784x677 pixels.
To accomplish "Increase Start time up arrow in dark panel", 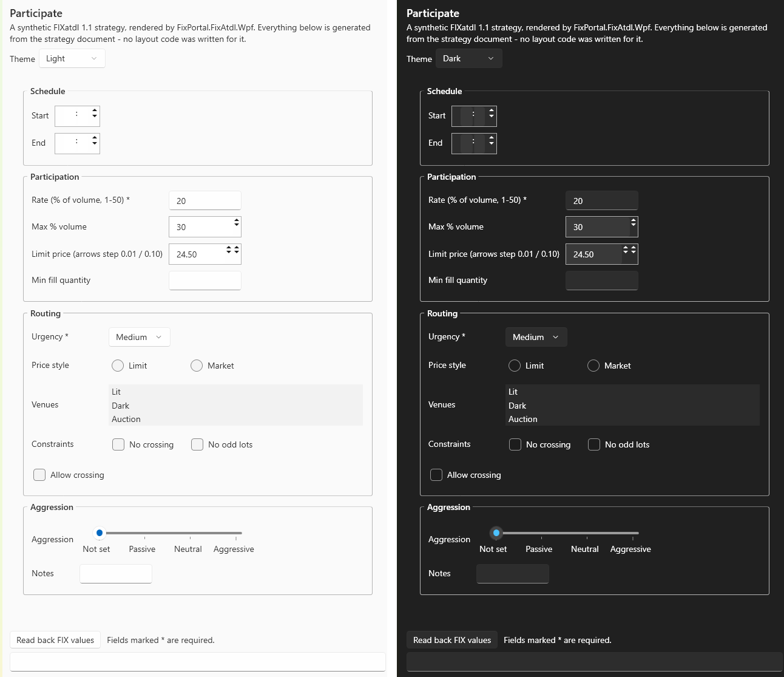I will 492,111.
